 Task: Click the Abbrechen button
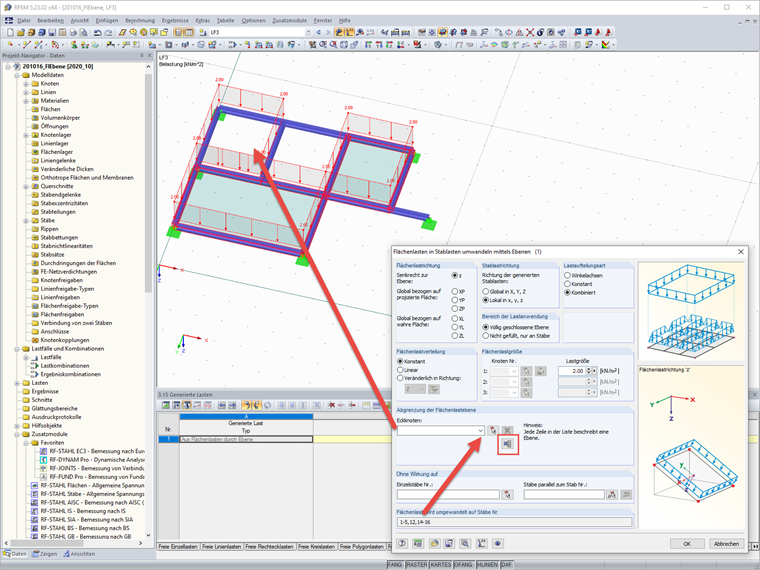pos(726,544)
